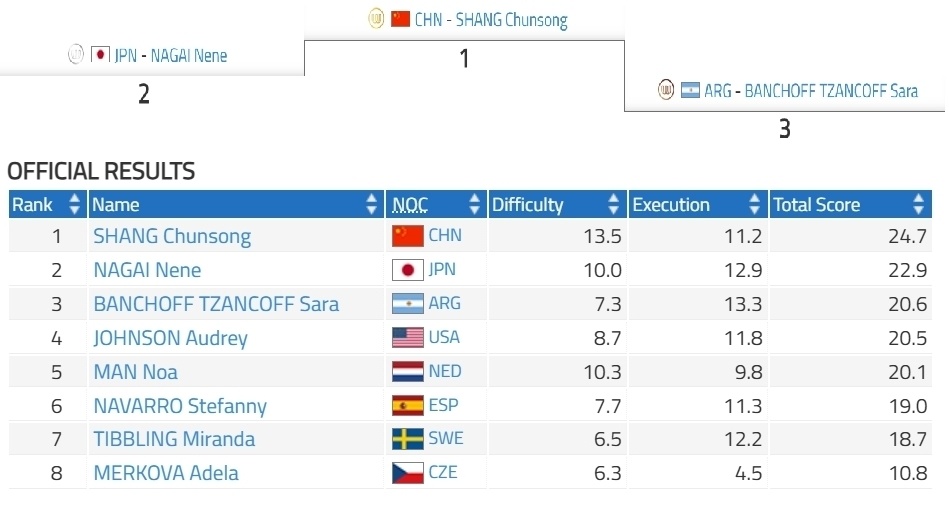949x513 pixels.
Task: Open NAGAI Nene link on podium
Action: 189,56
